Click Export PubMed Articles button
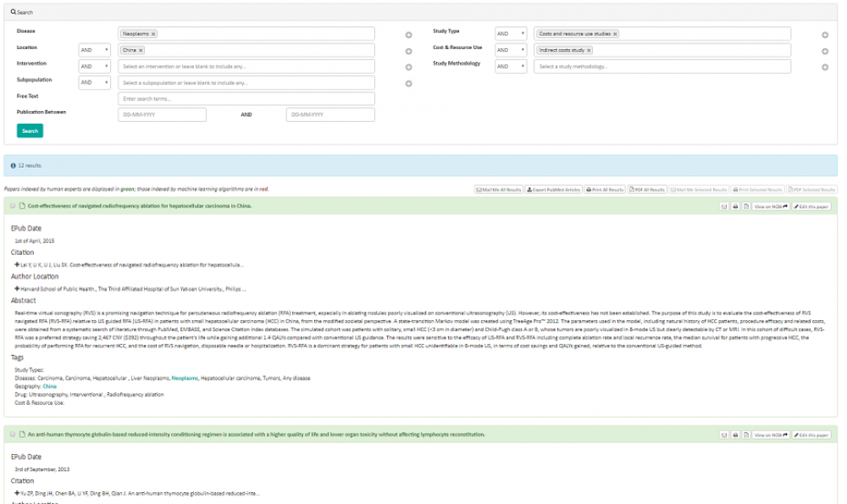The image size is (847, 504). 553,190
